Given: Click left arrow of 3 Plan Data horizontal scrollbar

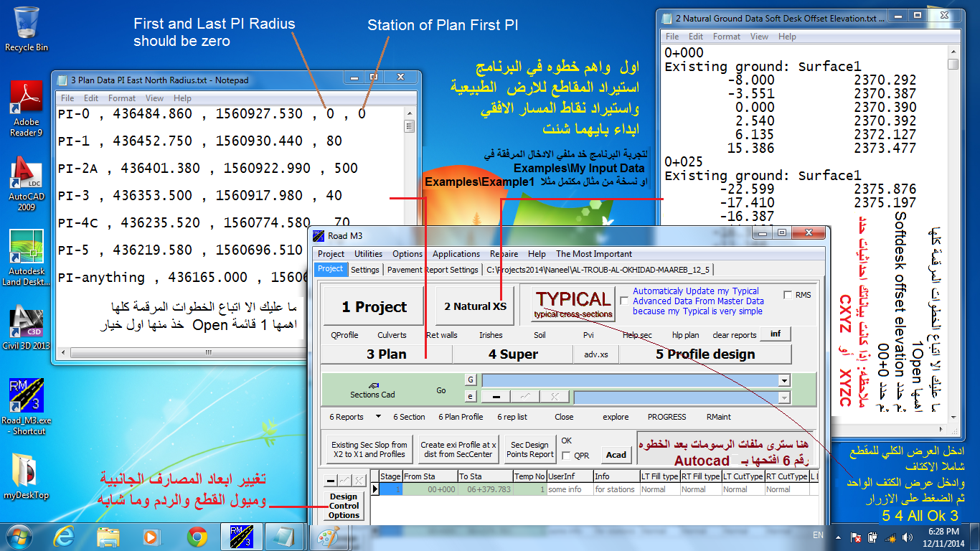Looking at the screenshot, I should (64, 352).
